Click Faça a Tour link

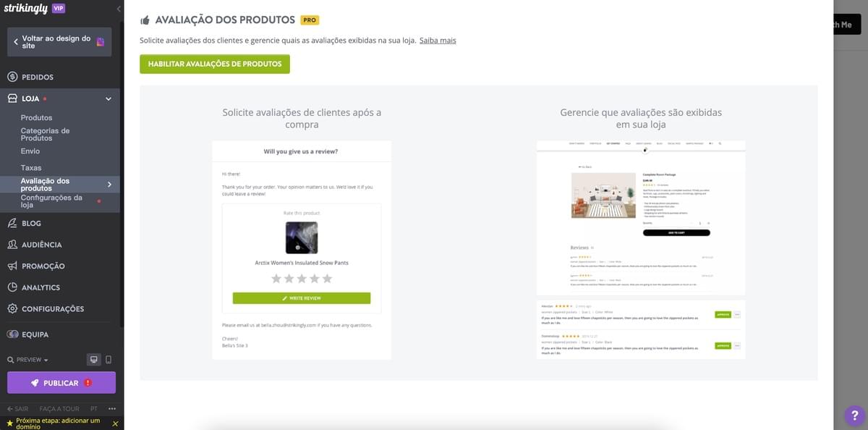point(59,409)
